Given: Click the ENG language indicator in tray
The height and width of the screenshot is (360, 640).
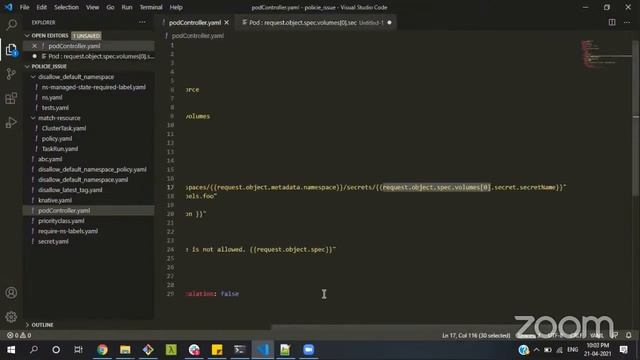Looking at the screenshot, I should (x=573, y=350).
